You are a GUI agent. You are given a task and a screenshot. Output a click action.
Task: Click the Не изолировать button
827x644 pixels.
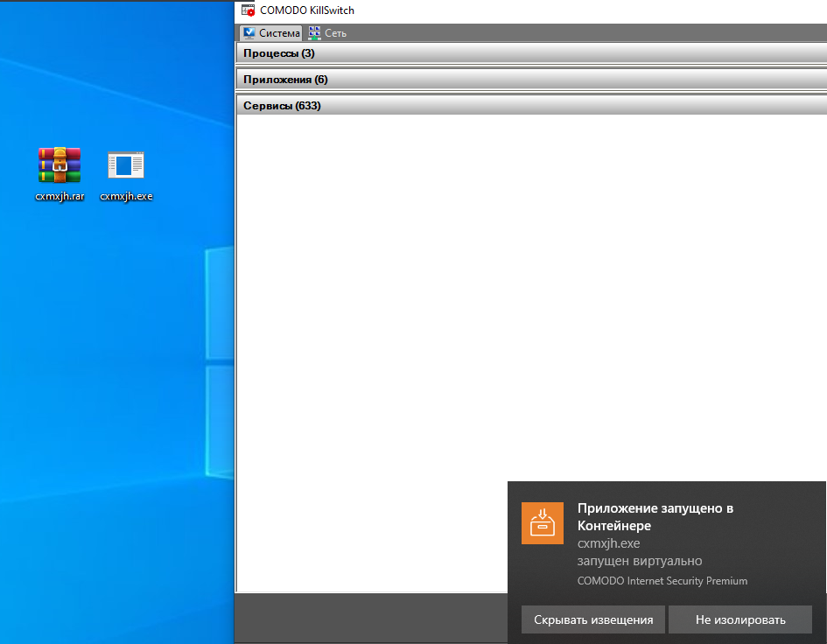(x=740, y=619)
